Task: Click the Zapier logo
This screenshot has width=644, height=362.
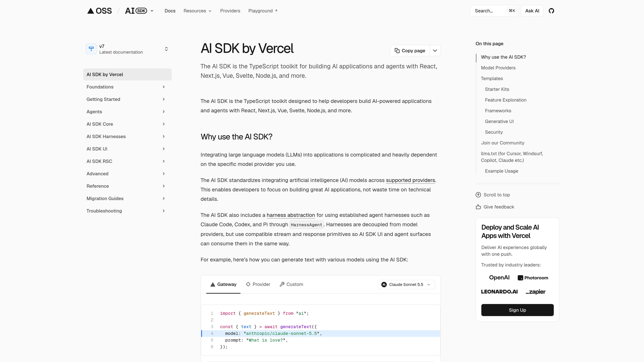Action: (x=535, y=292)
